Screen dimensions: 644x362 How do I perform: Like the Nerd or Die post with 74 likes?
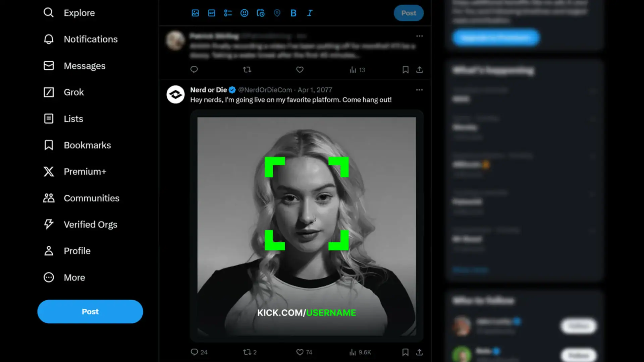pos(304,352)
